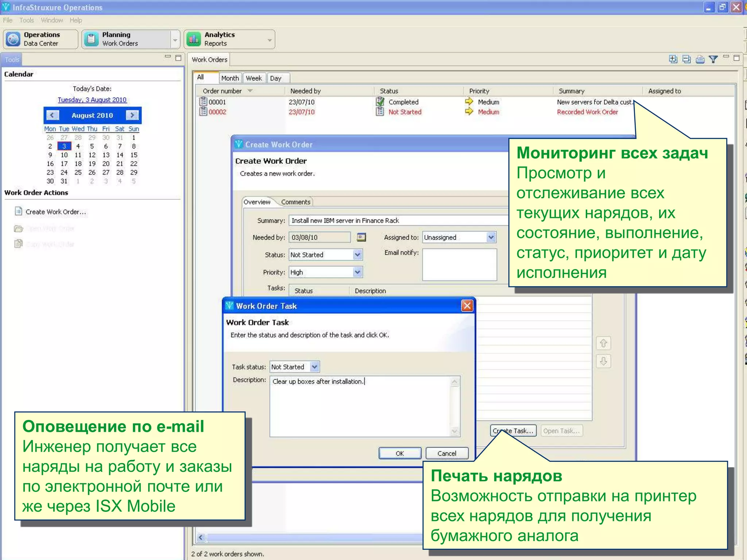This screenshot has height=560, width=747.
Task: Minimize the Work Orders view panel
Action: click(726, 57)
